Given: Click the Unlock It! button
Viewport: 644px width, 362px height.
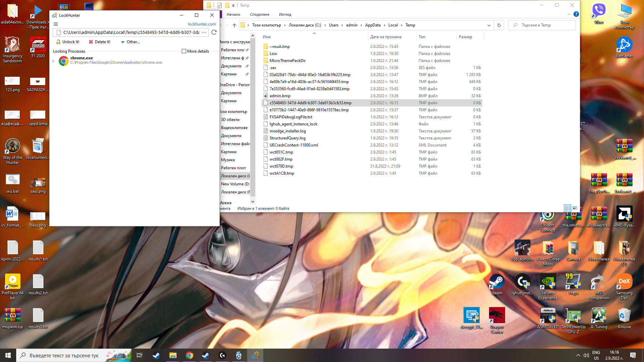Looking at the screenshot, I should click(68, 42).
